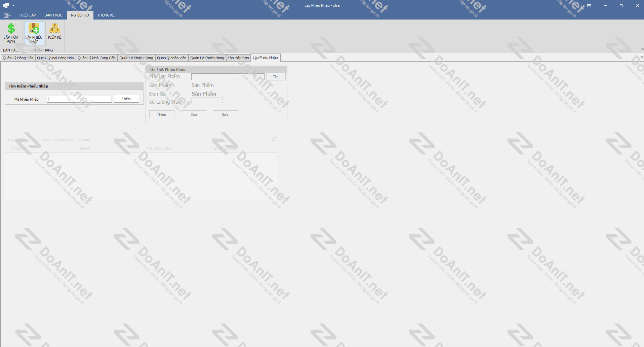
Task: Click the DONGIA_NHAP column header
Action: [x=244, y=149]
